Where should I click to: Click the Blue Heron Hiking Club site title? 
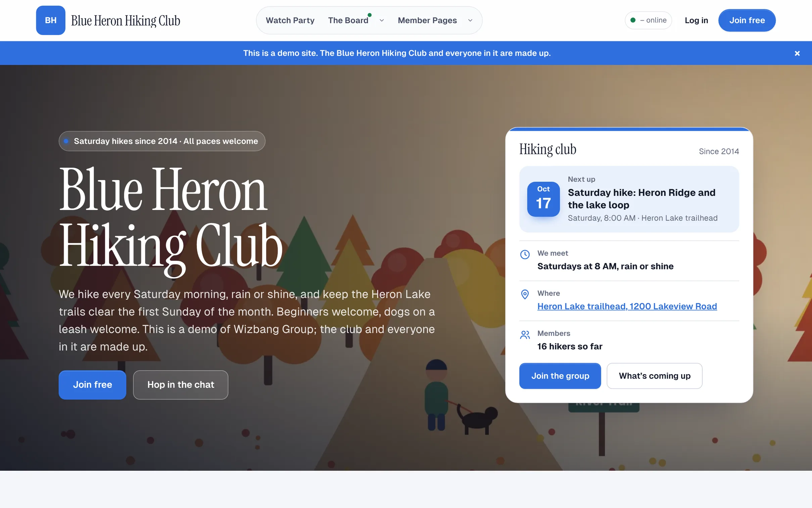tap(126, 20)
